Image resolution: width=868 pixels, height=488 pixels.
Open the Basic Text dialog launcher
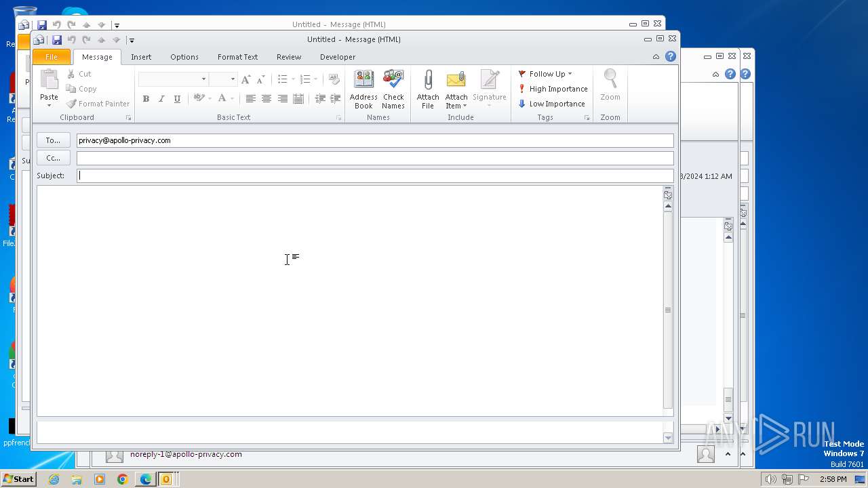(x=339, y=118)
